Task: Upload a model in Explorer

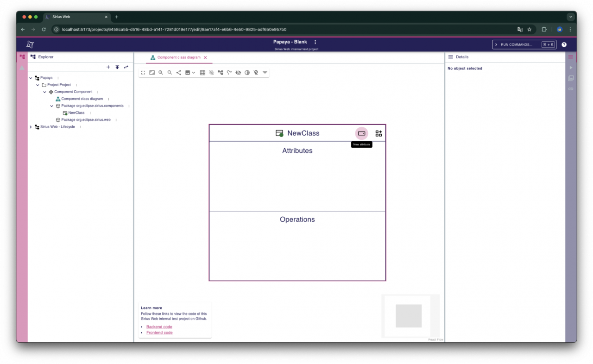Action: coord(117,67)
